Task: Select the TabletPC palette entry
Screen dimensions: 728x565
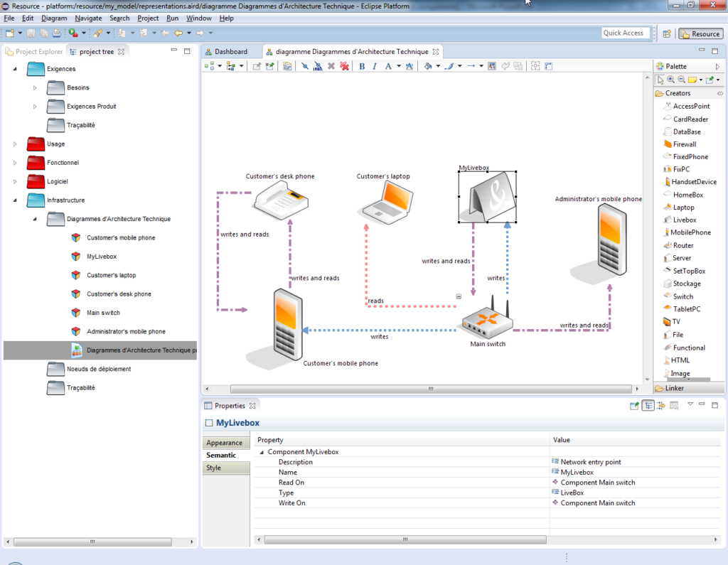Action: (686, 309)
